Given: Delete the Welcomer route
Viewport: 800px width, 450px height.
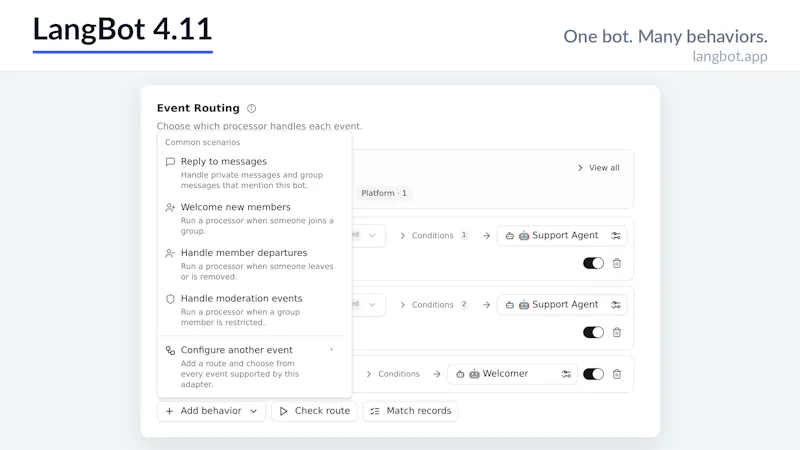Looking at the screenshot, I should 617,374.
